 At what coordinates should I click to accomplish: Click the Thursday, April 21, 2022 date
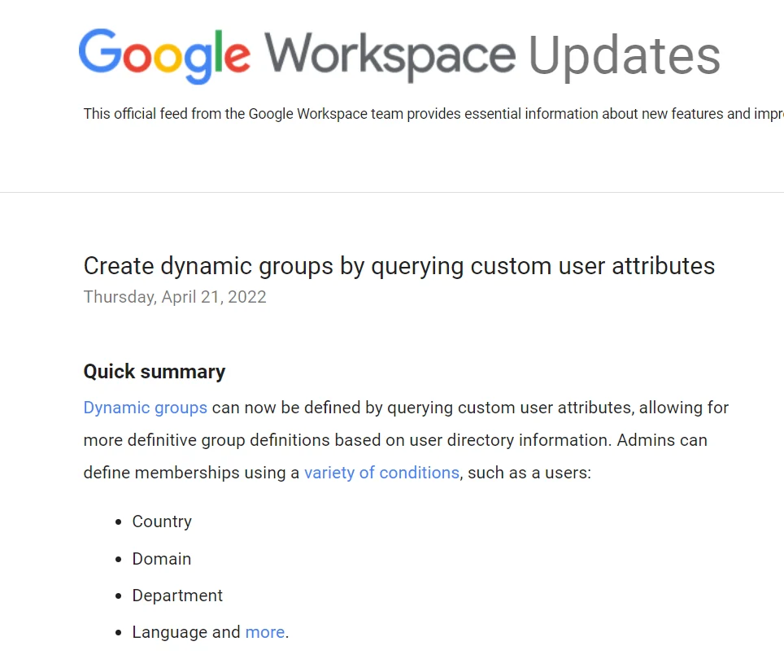(174, 296)
